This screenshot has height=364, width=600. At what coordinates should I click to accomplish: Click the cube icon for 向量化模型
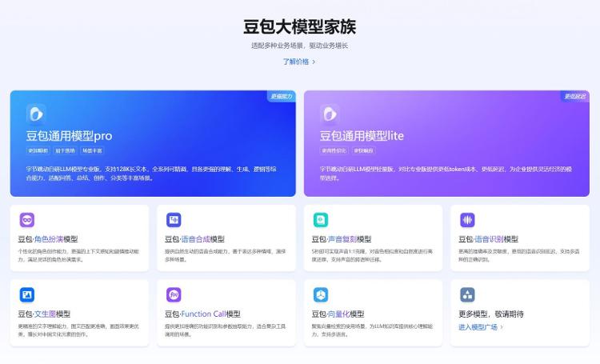(x=321, y=294)
